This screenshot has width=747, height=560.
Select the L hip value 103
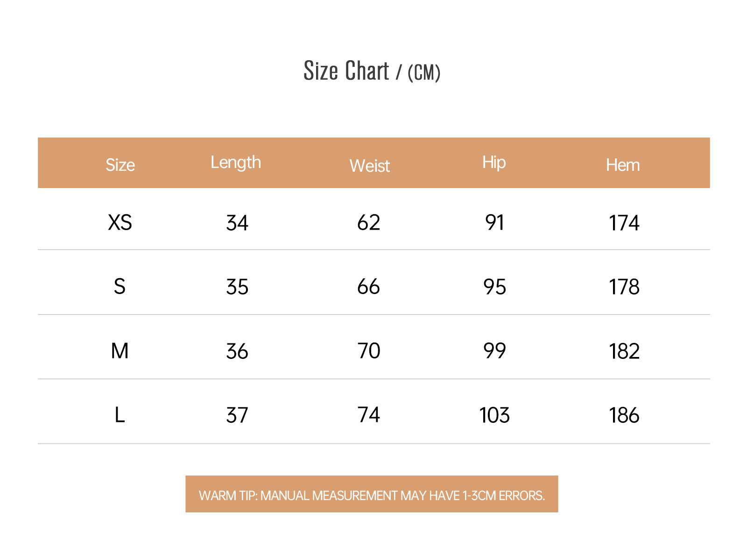point(494,415)
